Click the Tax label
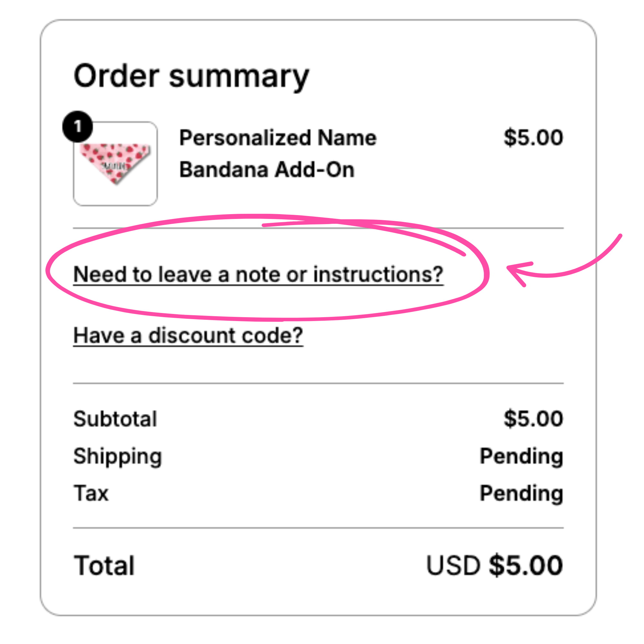644x644 pixels. coord(91,493)
